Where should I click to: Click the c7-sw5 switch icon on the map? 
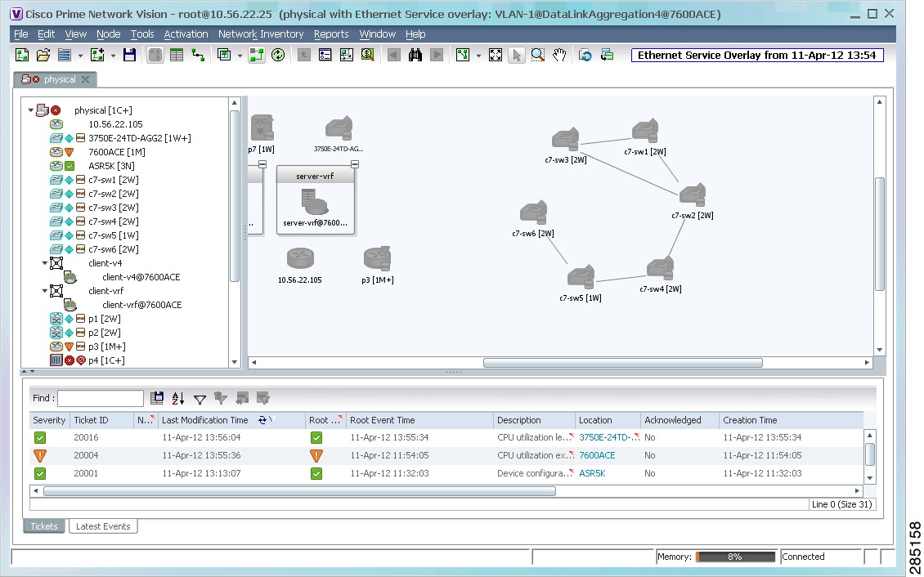[581, 278]
